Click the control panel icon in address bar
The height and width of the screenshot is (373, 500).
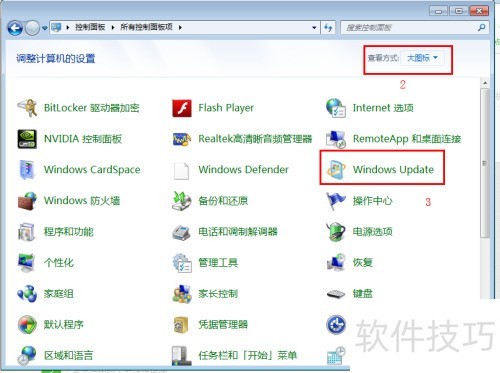coord(57,27)
